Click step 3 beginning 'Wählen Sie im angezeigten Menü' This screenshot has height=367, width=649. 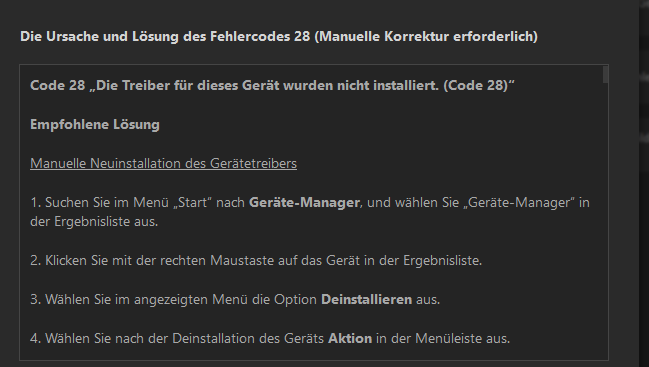pos(235,300)
